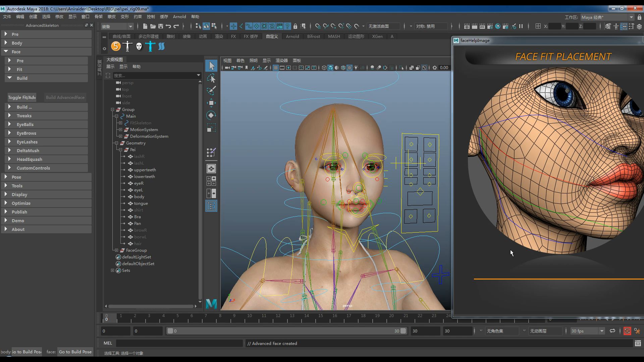This screenshot has height=362, width=644.
Task: Click the outliner search field
Action: 154,75
